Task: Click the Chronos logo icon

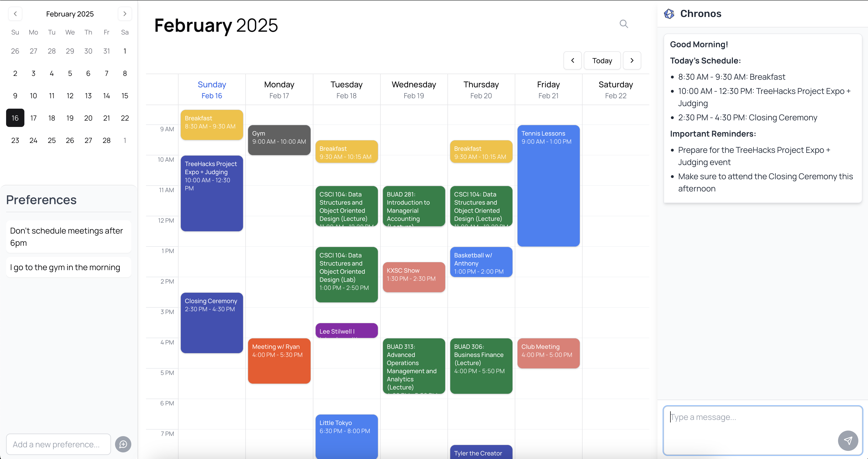Action: [669, 14]
